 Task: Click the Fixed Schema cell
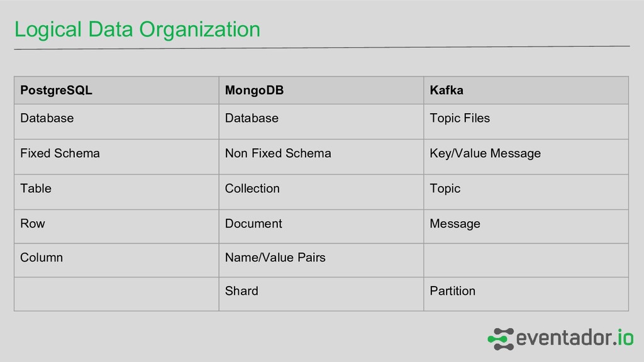60,153
